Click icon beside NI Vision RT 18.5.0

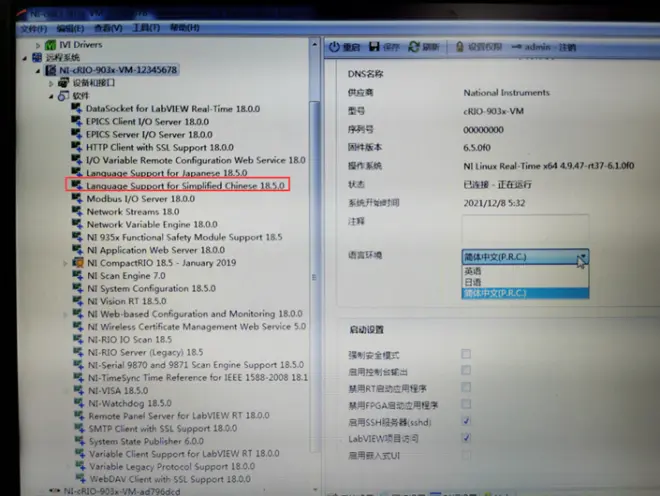click(x=78, y=301)
